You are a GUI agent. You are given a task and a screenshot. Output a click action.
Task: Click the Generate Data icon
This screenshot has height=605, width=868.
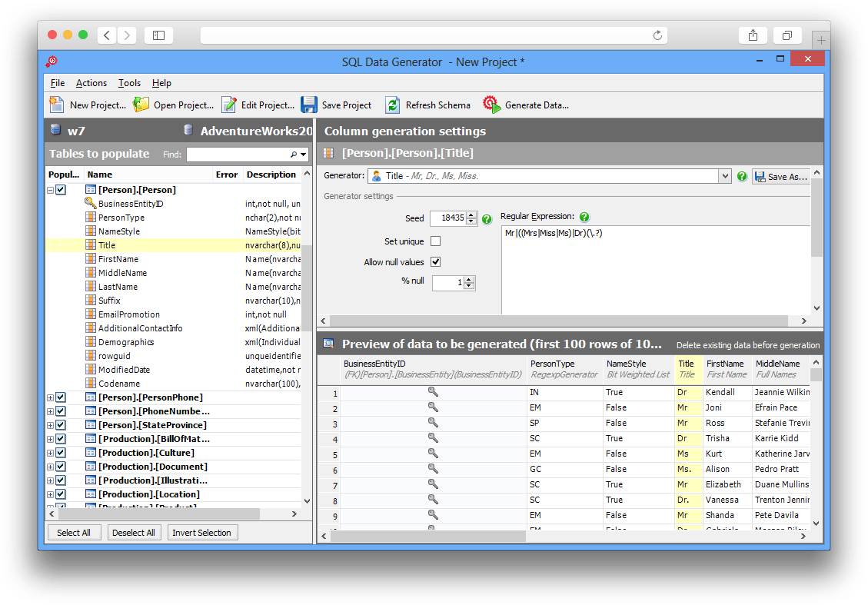click(x=492, y=105)
